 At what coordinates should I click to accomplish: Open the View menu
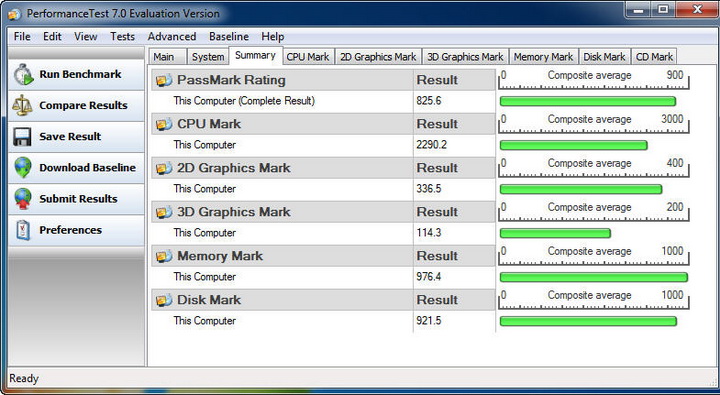coord(86,36)
